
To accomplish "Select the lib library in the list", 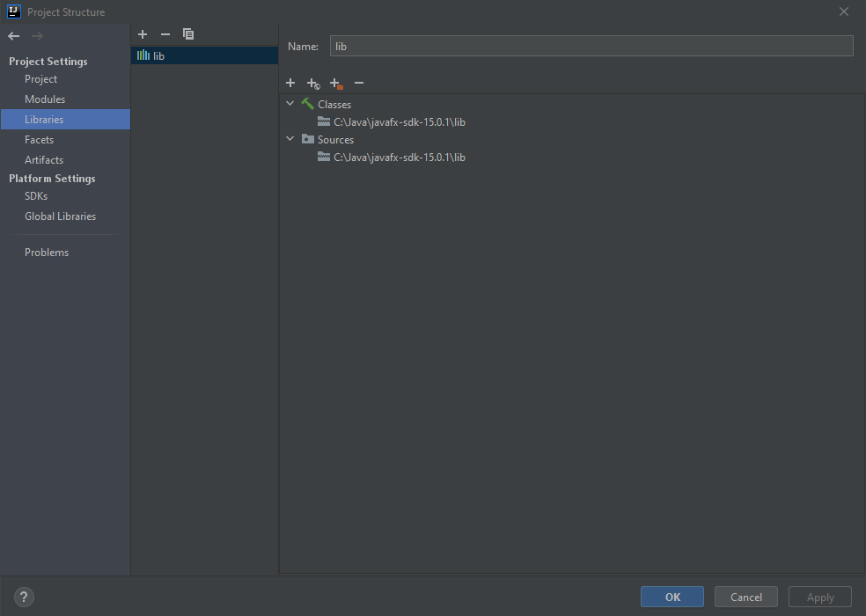I will [159, 55].
